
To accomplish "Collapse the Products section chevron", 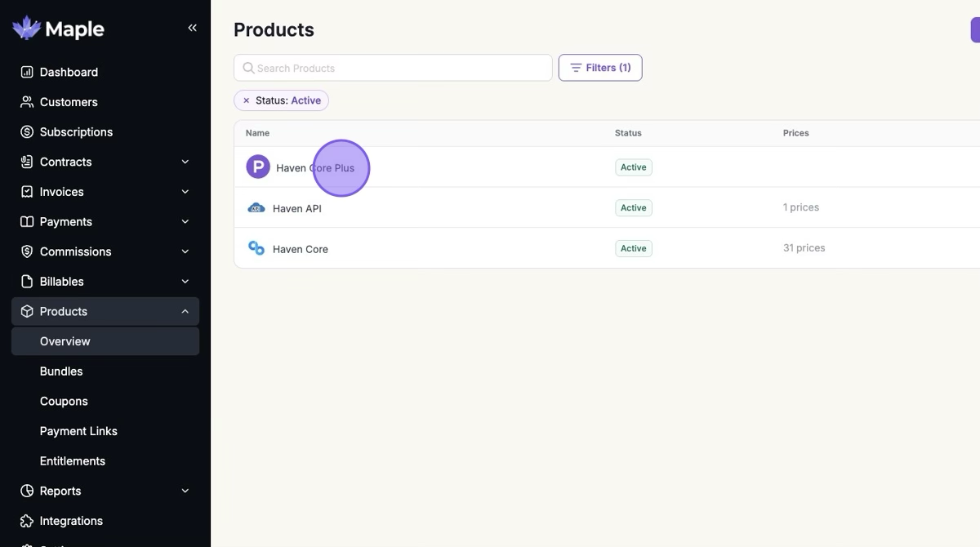I will pos(185,311).
